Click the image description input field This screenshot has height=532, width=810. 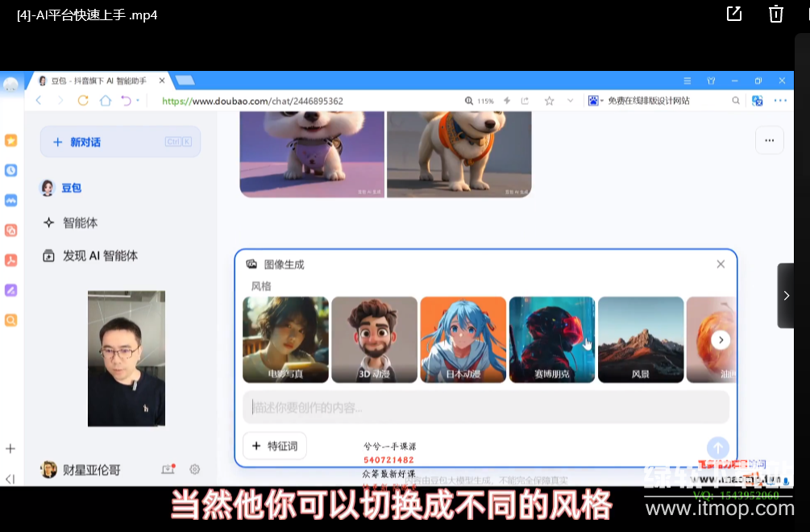(485, 407)
